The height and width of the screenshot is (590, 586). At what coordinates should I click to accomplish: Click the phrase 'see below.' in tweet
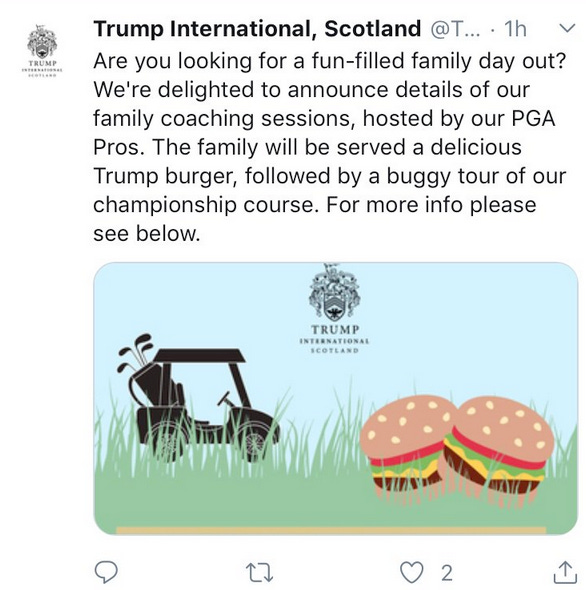146,234
